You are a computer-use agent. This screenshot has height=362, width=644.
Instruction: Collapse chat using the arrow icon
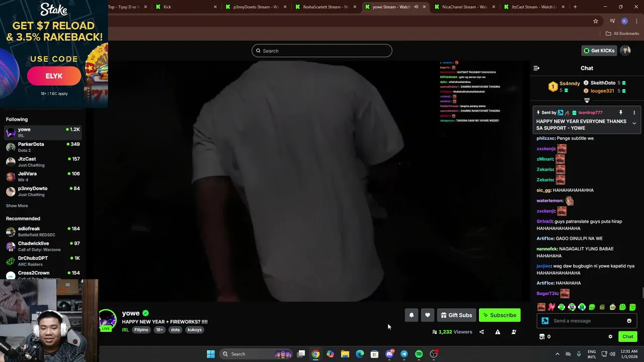coord(536,68)
